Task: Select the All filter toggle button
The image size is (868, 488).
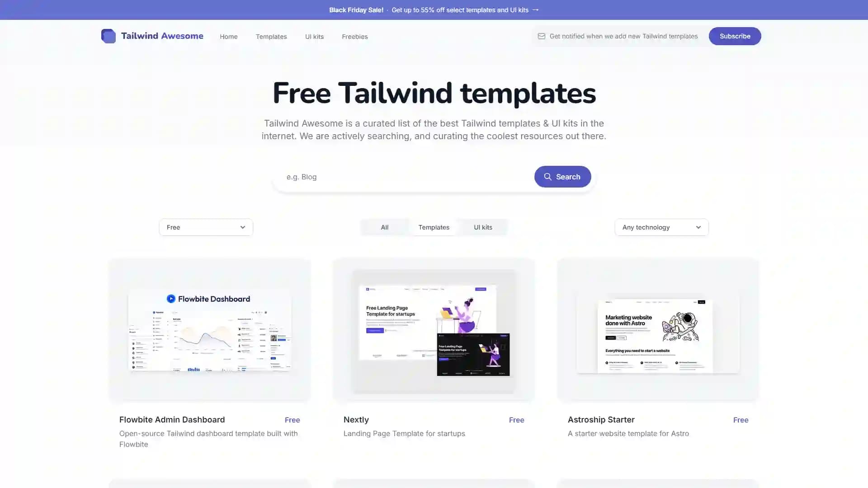Action: click(x=385, y=227)
